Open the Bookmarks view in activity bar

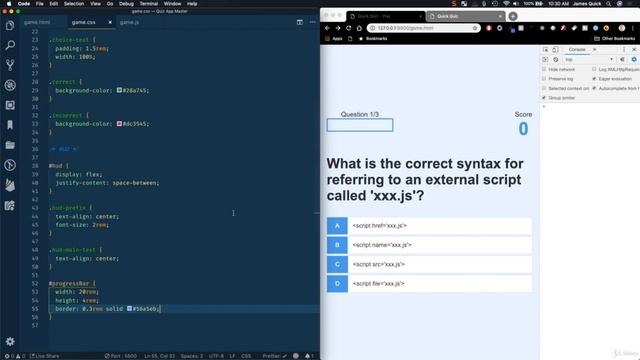point(10,125)
